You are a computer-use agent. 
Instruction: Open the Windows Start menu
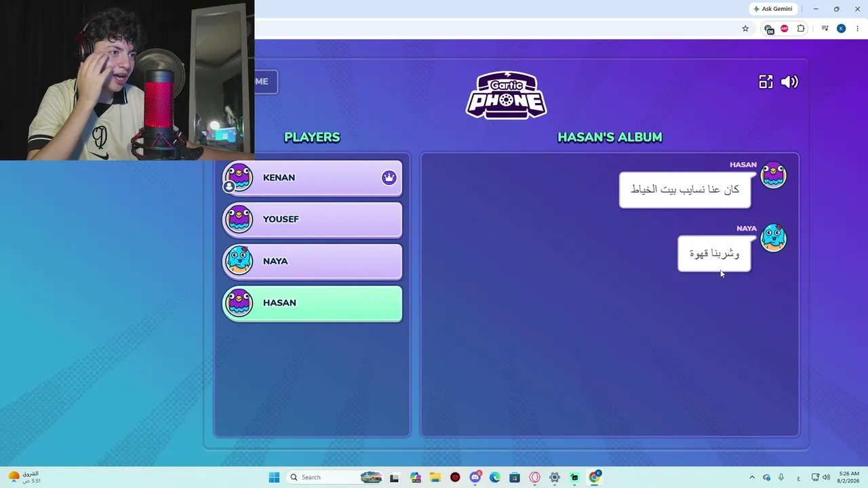(x=274, y=477)
